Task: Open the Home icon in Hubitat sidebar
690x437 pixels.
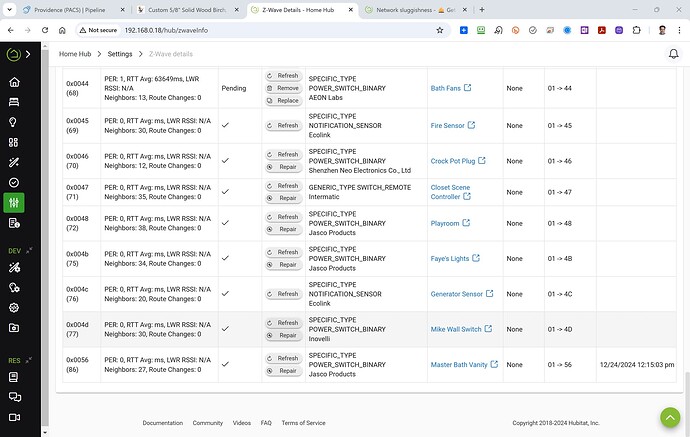Action: 14,82
